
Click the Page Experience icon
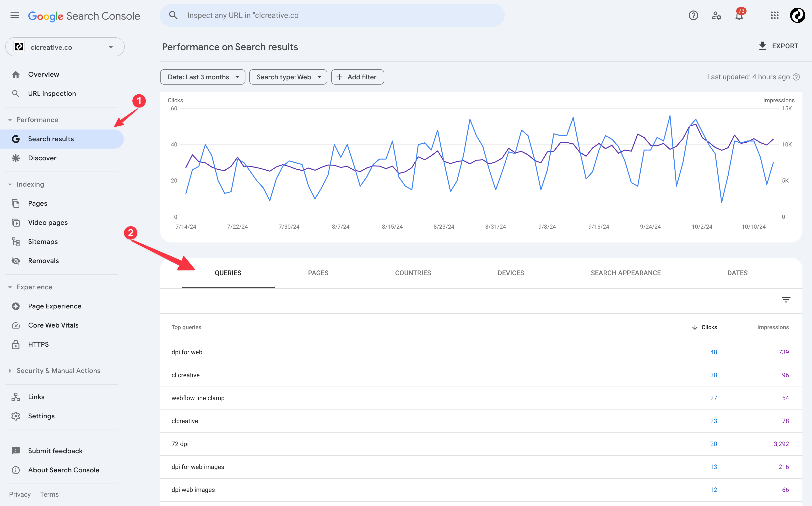click(x=16, y=306)
